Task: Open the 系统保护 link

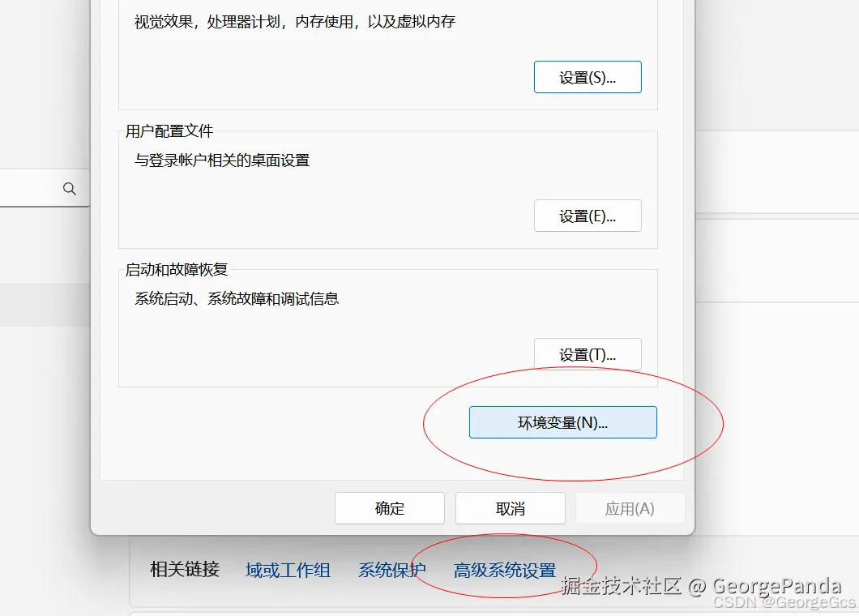Action: click(x=391, y=570)
